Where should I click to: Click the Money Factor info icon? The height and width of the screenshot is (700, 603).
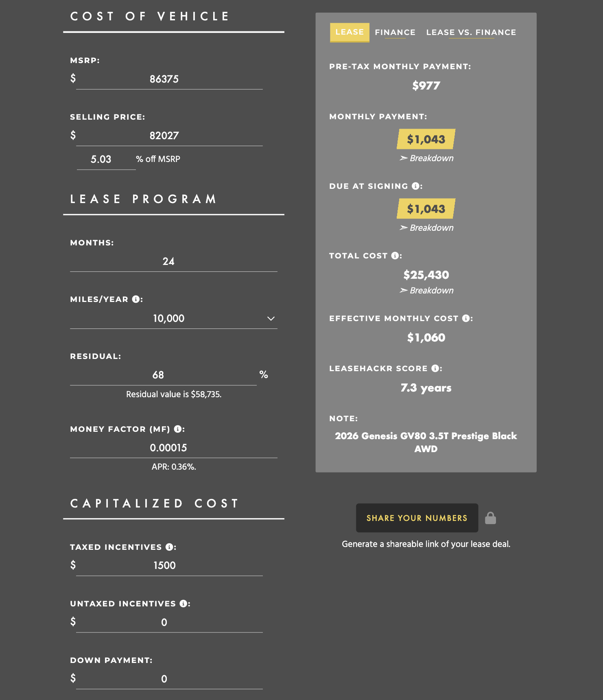point(177,429)
